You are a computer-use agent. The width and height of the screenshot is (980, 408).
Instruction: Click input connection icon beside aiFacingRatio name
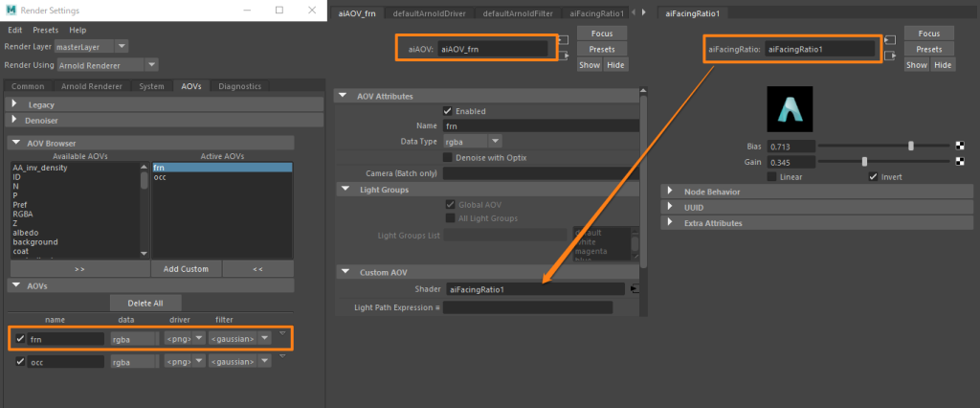point(890,40)
